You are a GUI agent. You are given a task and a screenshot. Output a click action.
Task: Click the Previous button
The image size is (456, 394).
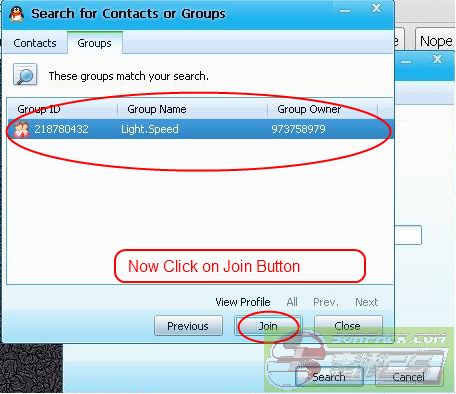(x=188, y=326)
